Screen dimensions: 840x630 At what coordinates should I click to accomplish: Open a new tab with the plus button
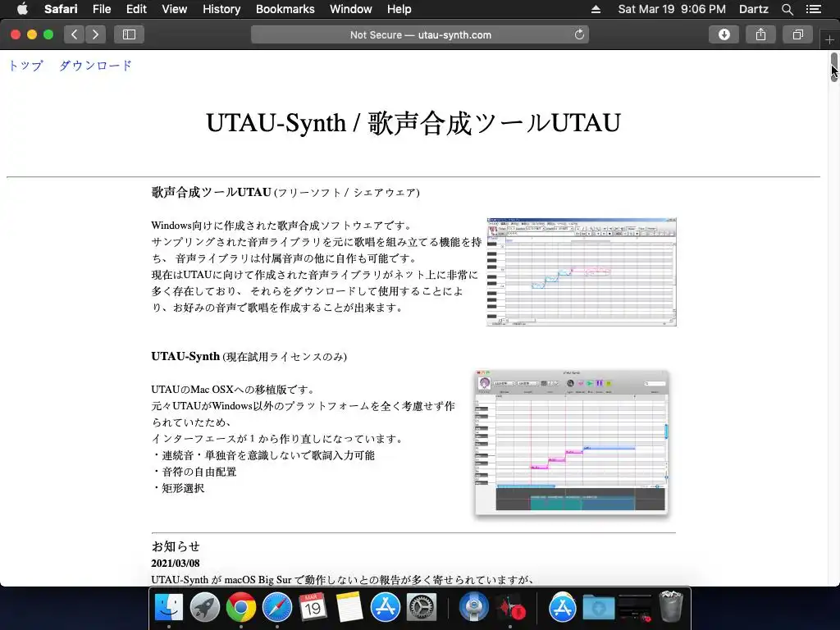pos(829,39)
